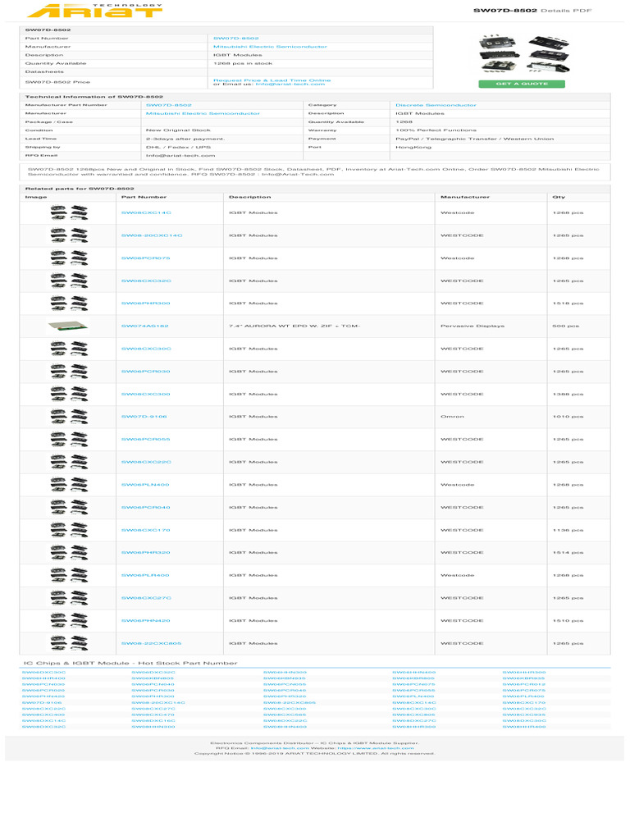The width and height of the screenshot is (630, 840).
Task: Click the Request Price & Lead Time Online link
Action: [x=272, y=80]
